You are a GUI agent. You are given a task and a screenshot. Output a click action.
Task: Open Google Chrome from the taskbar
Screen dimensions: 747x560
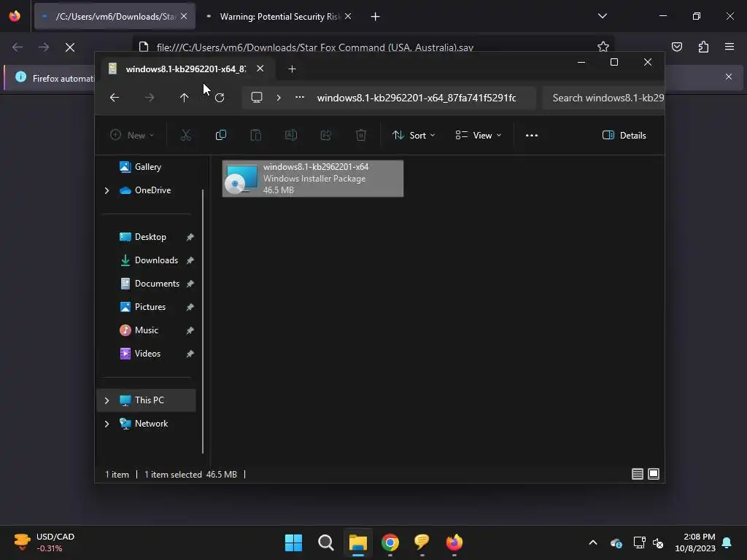pyautogui.click(x=390, y=542)
